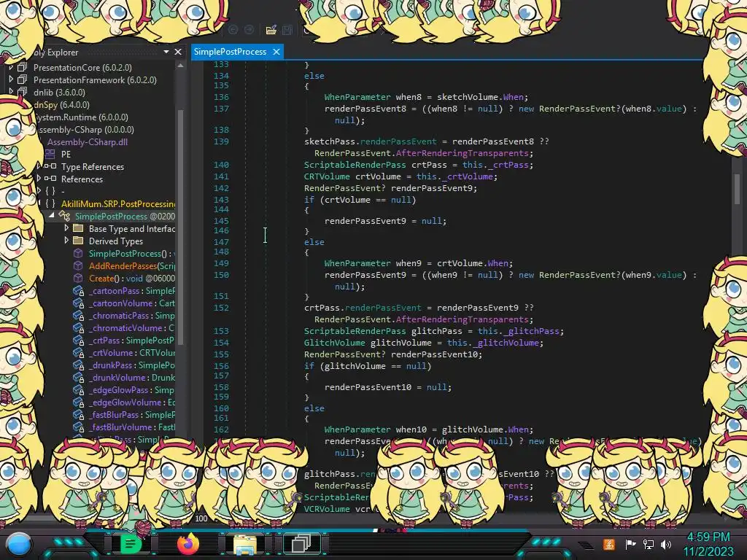Click the Open file toolbar icon
The width and height of the screenshot is (747, 560).
[x=271, y=30]
